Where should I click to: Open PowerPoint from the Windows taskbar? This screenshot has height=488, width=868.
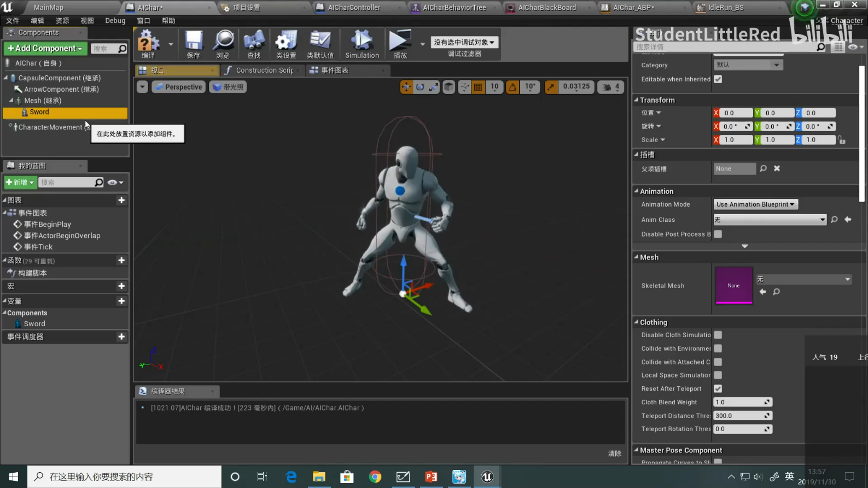click(x=431, y=477)
